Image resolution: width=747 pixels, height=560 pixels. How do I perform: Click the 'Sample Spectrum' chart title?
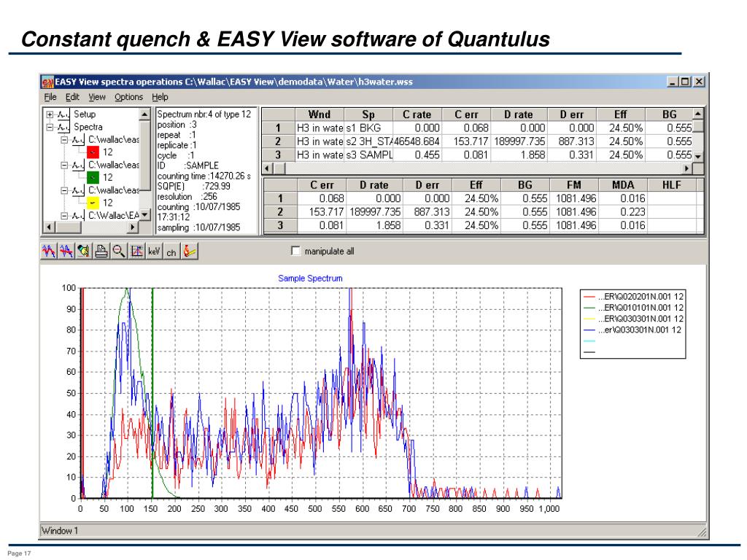[310, 278]
